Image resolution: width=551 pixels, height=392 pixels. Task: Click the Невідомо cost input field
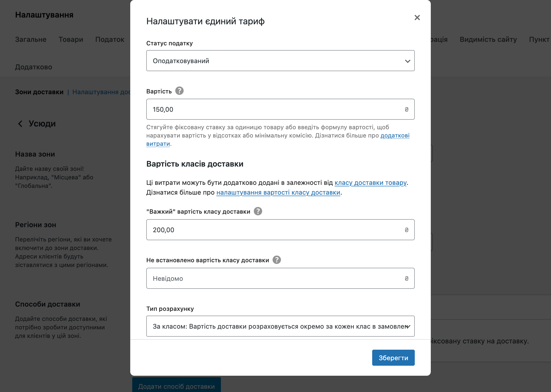coord(280,279)
